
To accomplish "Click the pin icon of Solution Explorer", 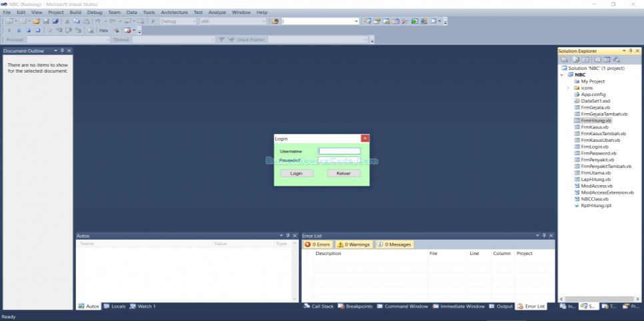I will click(631, 51).
